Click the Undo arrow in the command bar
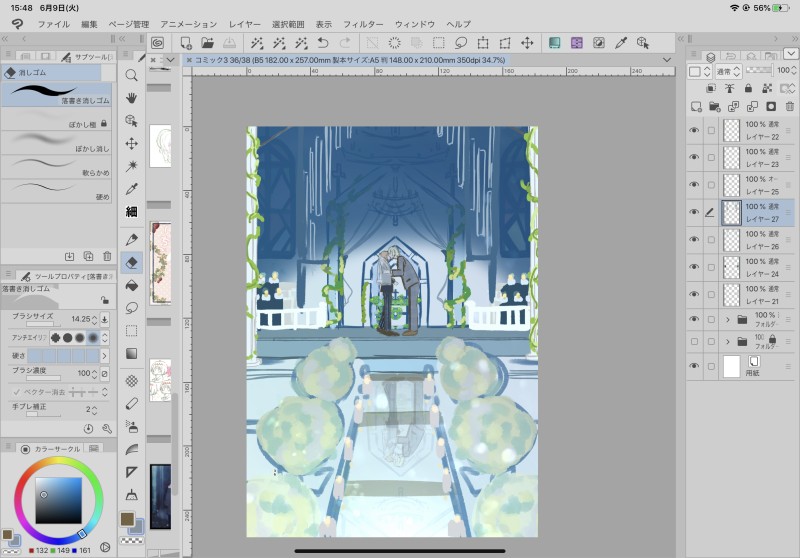This screenshot has height=558, width=800. pyautogui.click(x=323, y=43)
